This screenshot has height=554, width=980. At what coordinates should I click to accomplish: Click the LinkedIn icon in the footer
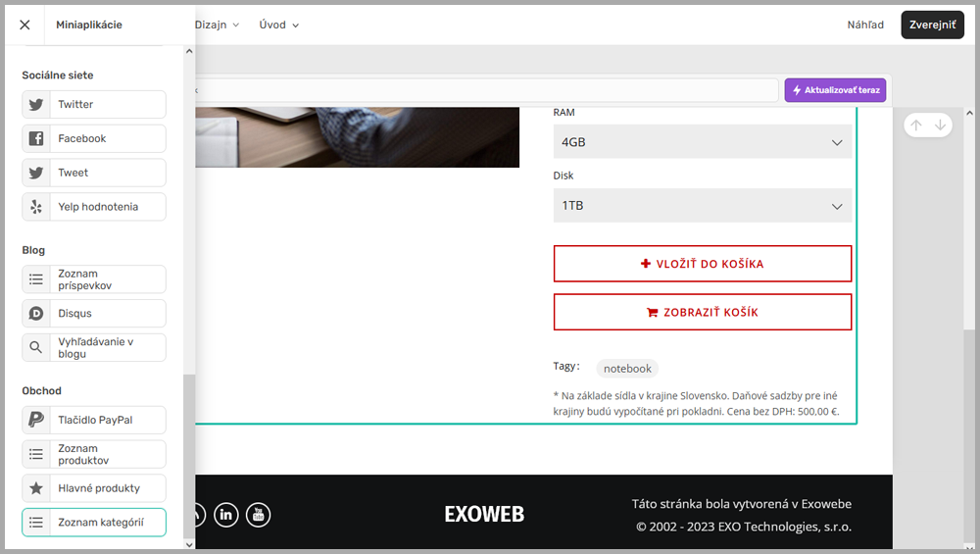[226, 514]
